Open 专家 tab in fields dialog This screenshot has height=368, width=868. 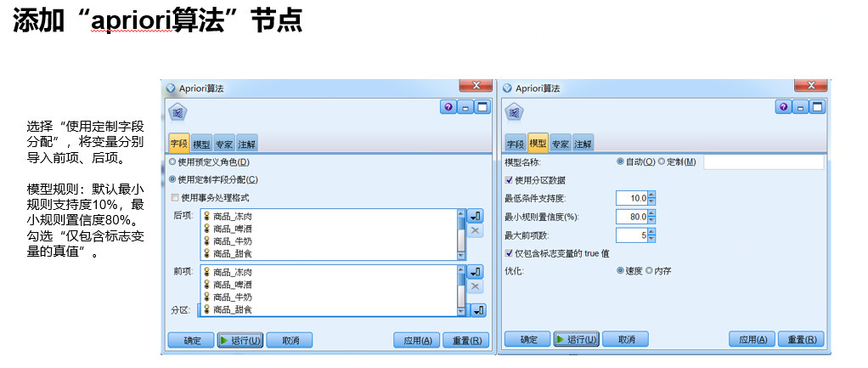(224, 144)
